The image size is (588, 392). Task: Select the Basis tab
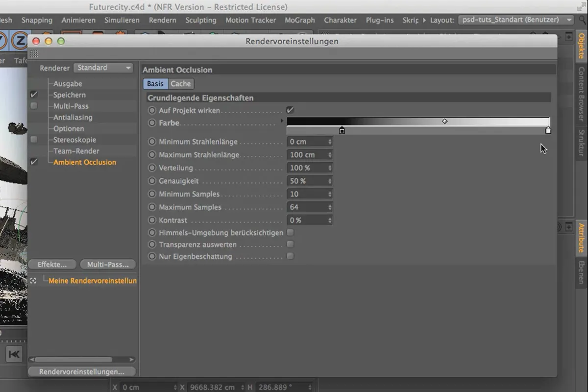click(x=155, y=84)
